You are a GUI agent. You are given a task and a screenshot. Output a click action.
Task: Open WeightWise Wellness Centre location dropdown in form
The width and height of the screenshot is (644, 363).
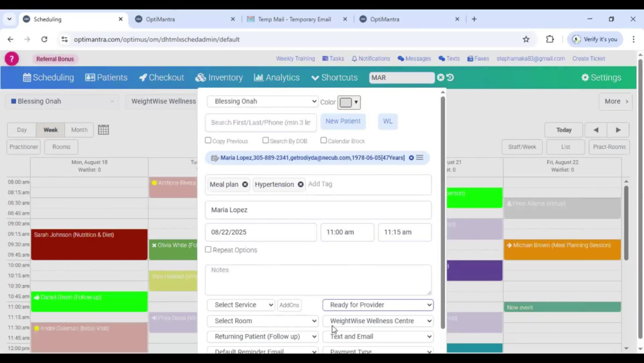pos(378,320)
